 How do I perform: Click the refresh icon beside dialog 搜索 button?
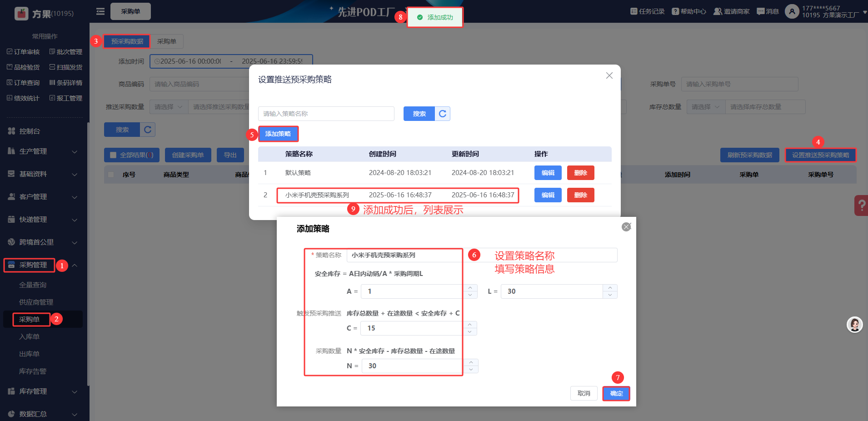coord(443,114)
